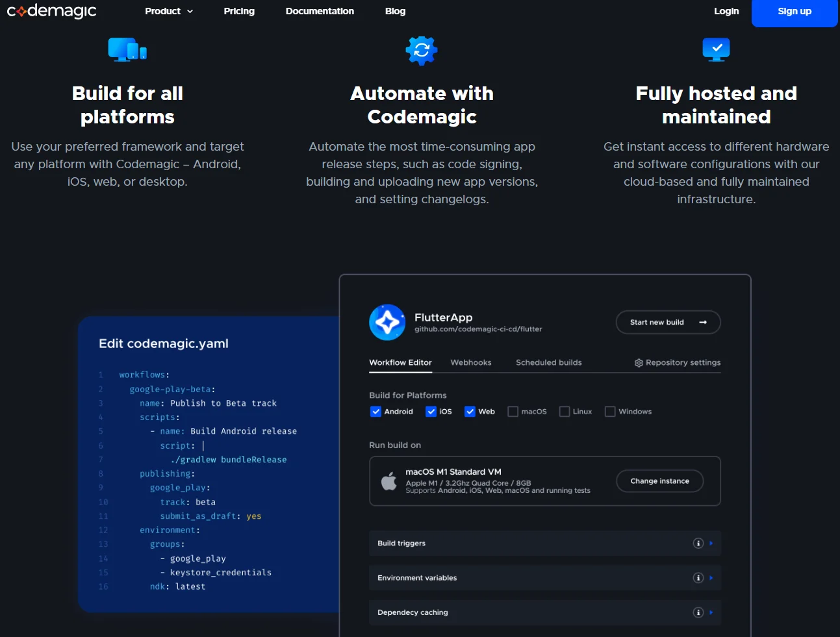The height and width of the screenshot is (637, 840).
Task: Click the info icon on the Dependecy caching row
Action: 698,612
